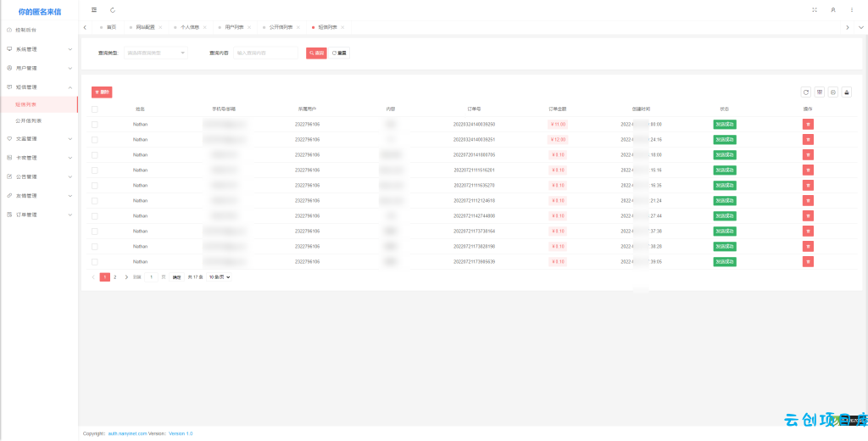The height and width of the screenshot is (441, 868).
Task: Click the red 查询 search button
Action: tap(317, 53)
